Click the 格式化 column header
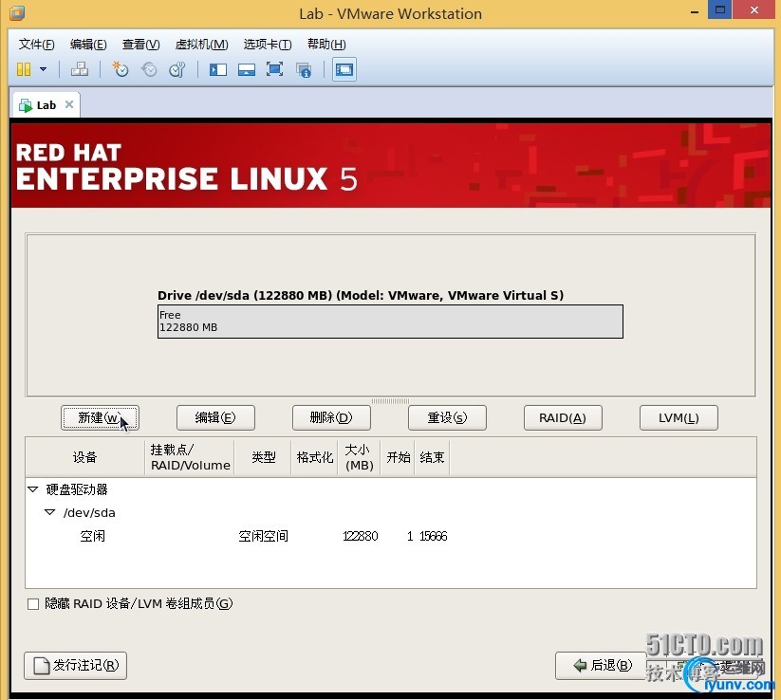 coord(314,457)
